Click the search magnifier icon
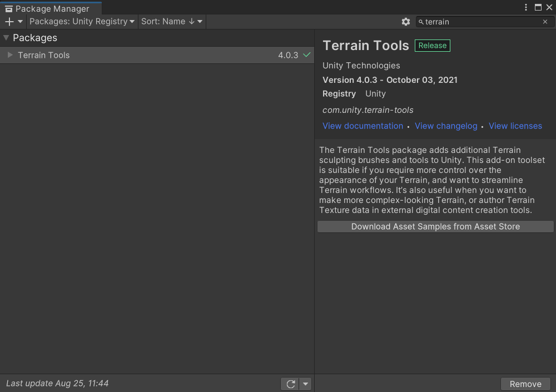This screenshot has width=556, height=392. click(421, 22)
